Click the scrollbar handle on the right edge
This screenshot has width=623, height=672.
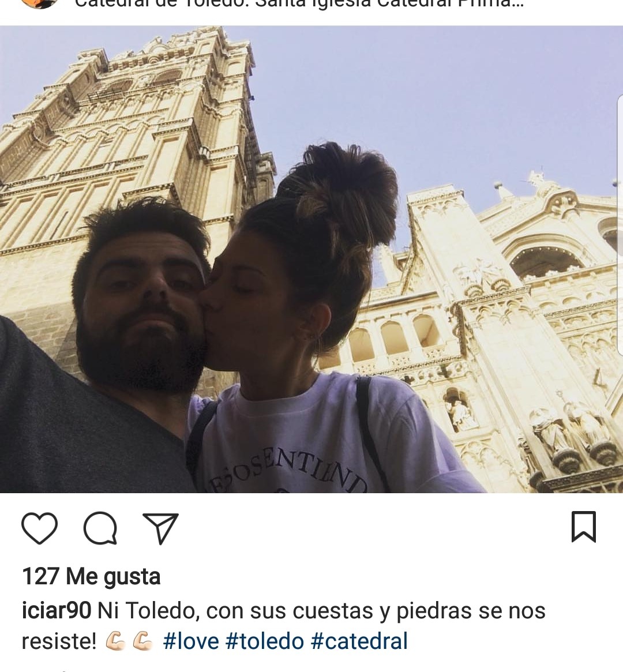[x=620, y=225]
